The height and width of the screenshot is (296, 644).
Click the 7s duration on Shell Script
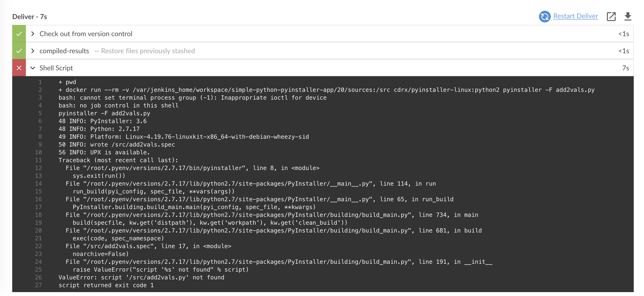click(625, 68)
